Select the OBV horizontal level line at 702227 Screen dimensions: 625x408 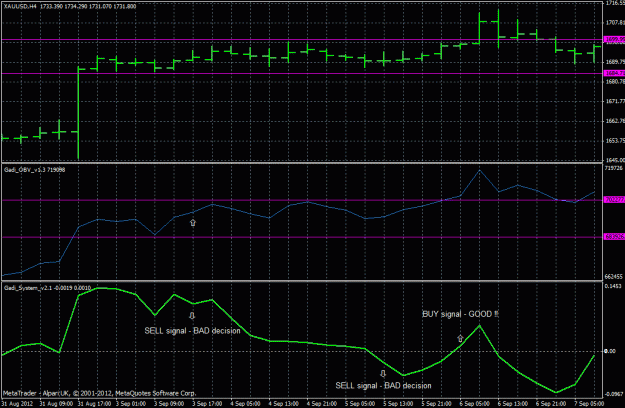(303, 200)
